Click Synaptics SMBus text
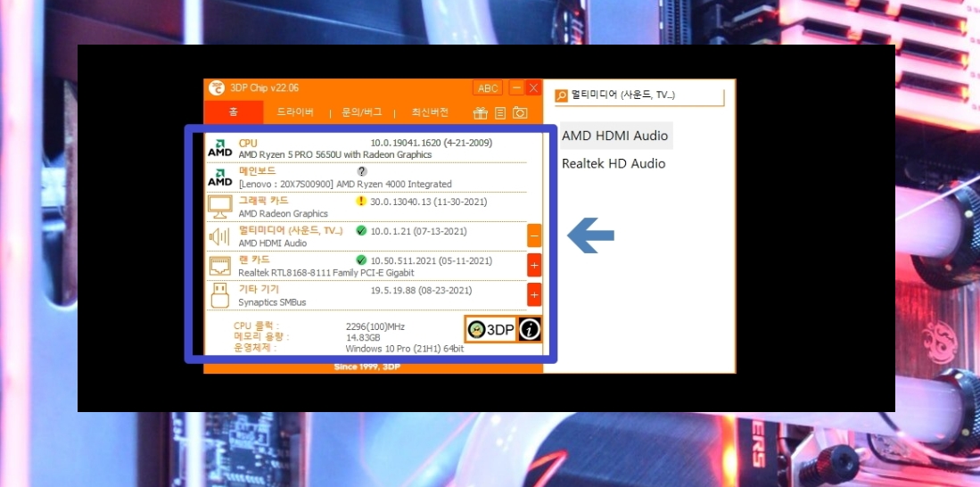 (x=273, y=302)
